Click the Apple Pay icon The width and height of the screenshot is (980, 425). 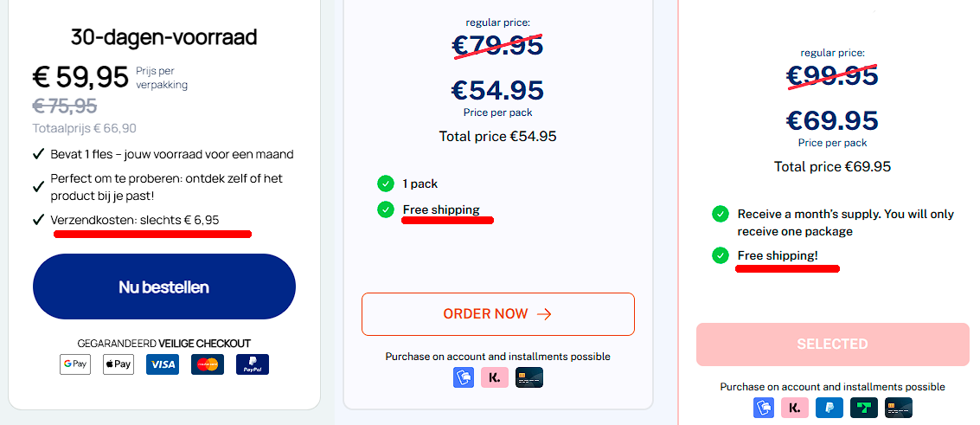tap(118, 364)
